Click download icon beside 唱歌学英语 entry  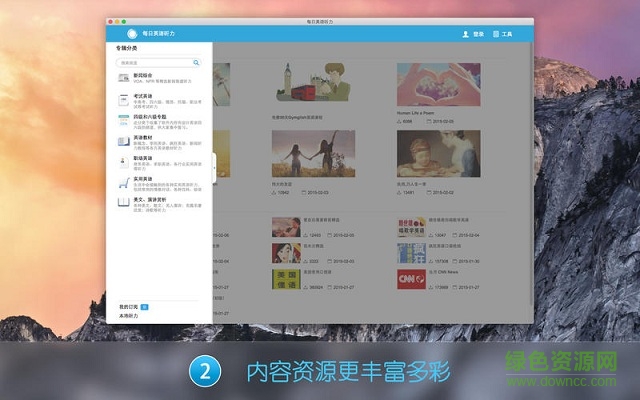point(431,236)
